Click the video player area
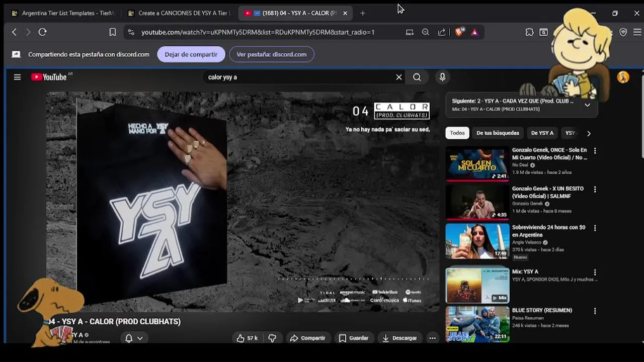644x362 pixels. (243, 201)
